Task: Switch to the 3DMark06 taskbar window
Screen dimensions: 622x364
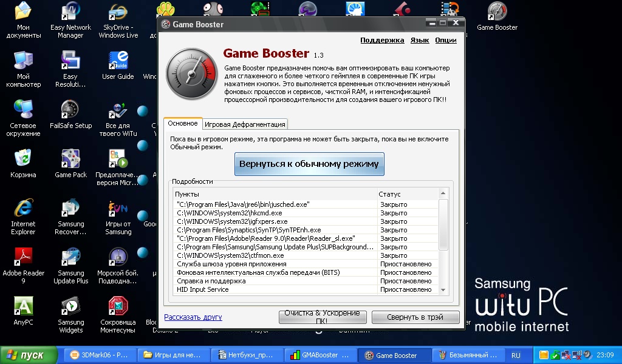Action: pos(100,355)
